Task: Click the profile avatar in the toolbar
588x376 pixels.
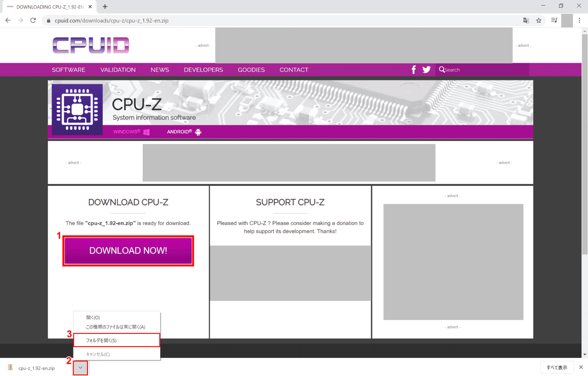Action: tap(567, 21)
